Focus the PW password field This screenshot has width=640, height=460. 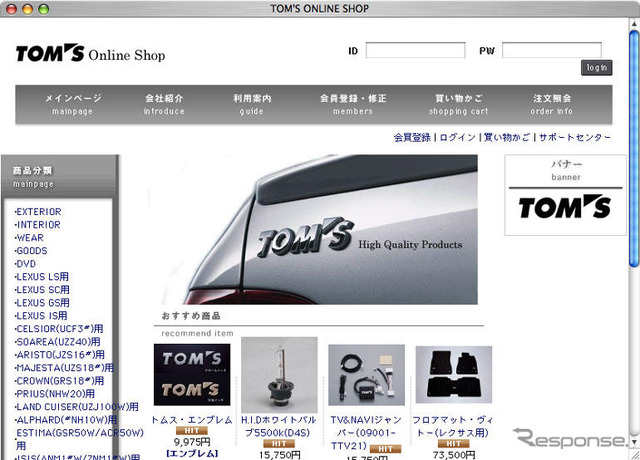coord(552,51)
